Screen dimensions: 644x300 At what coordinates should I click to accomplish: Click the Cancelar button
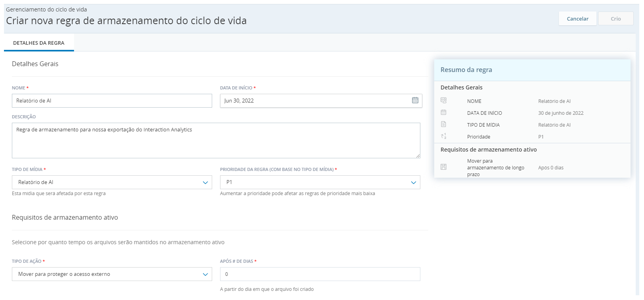click(578, 19)
